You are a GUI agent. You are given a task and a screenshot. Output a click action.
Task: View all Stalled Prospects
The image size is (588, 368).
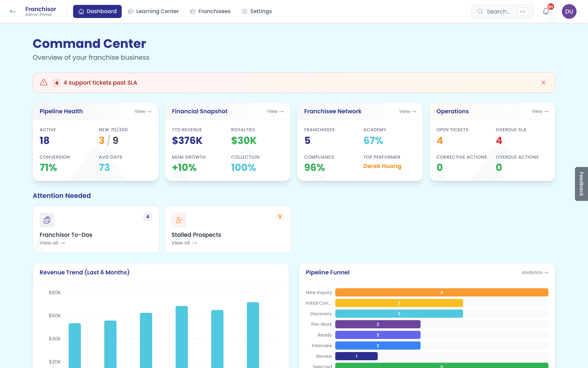184,243
